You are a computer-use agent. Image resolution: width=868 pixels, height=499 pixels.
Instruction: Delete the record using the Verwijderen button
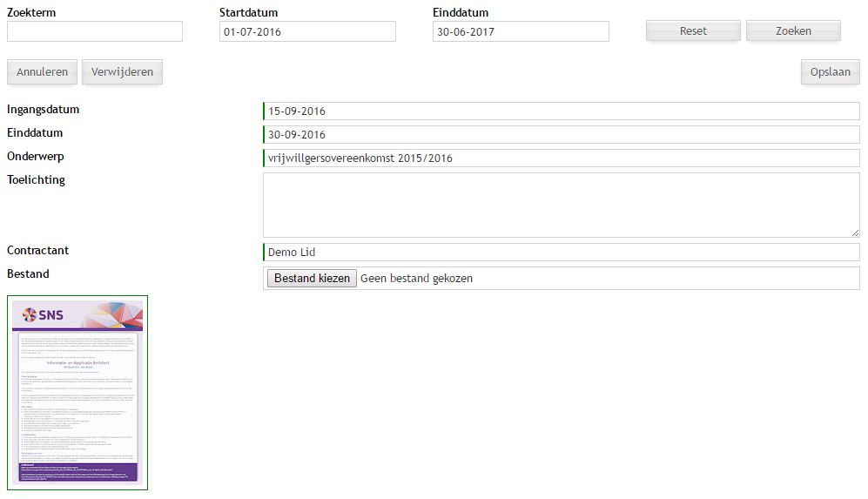click(122, 72)
